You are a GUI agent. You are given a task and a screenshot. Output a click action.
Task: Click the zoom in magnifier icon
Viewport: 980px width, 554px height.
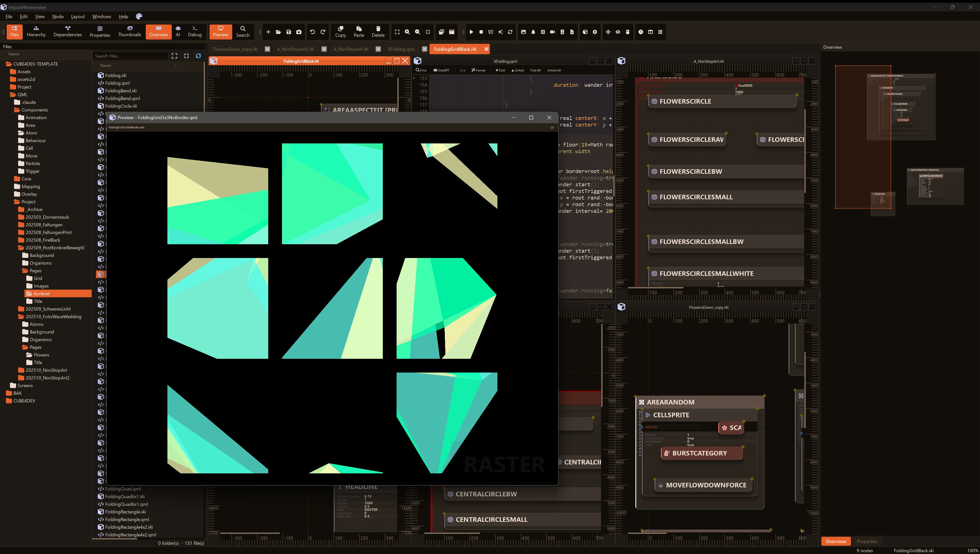[407, 32]
